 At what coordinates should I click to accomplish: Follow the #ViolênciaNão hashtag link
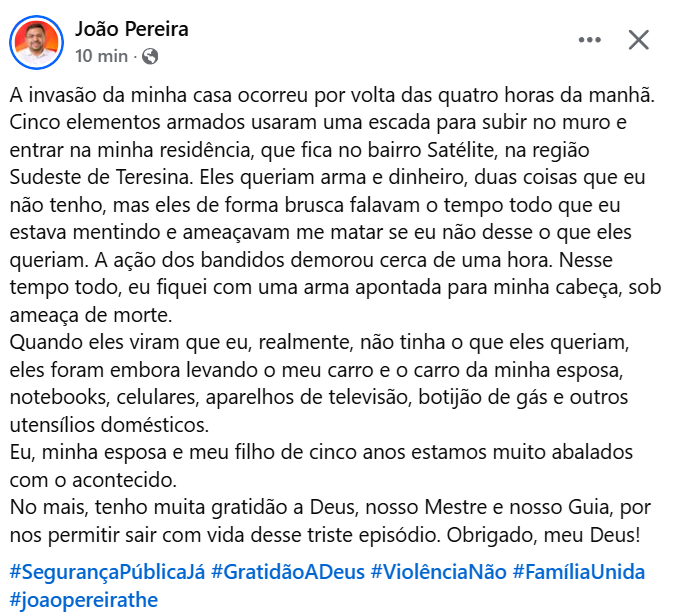click(438, 572)
